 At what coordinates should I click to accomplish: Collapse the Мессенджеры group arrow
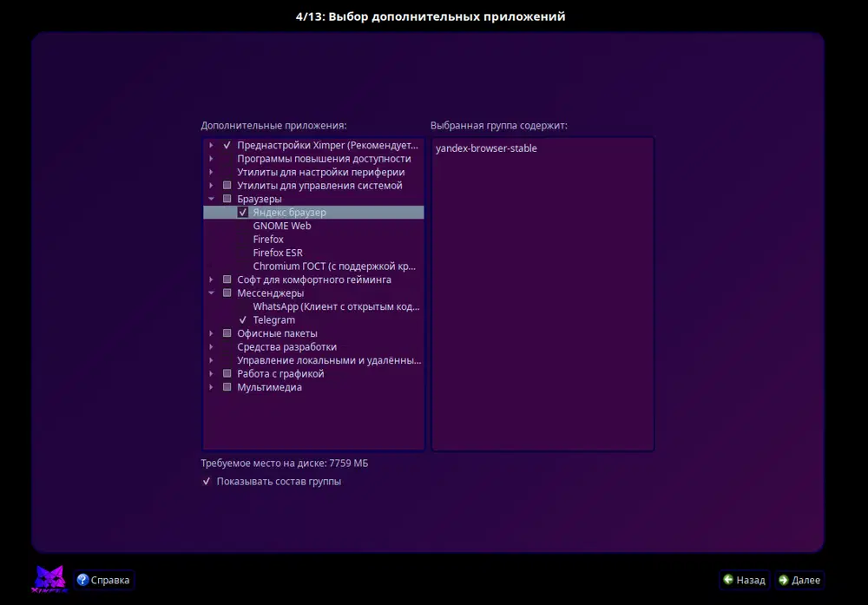(x=211, y=293)
